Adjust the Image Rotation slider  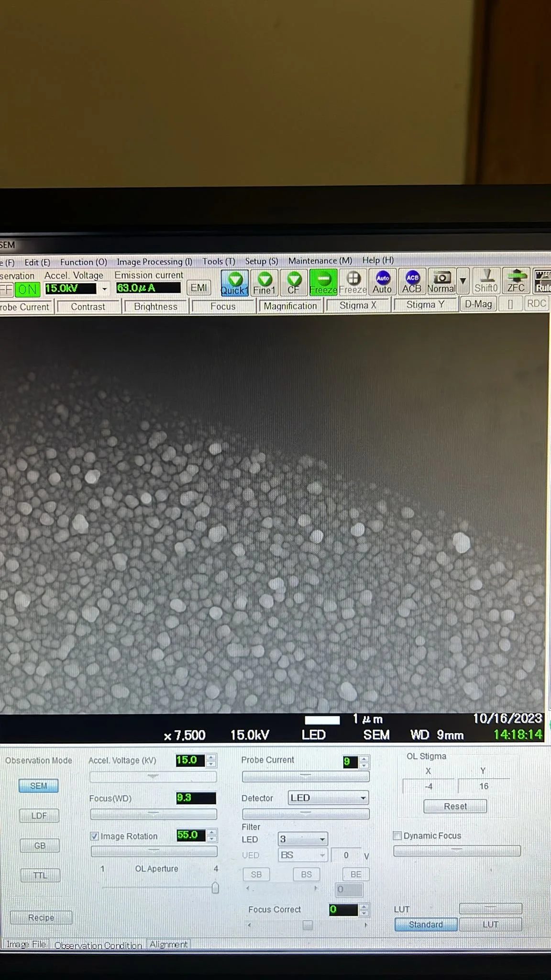(154, 851)
